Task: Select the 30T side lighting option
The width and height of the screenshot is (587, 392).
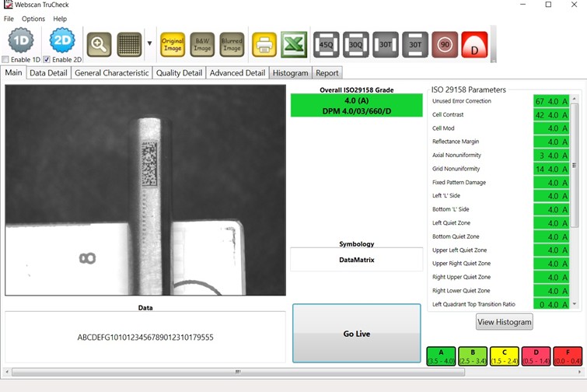Action: (386, 44)
